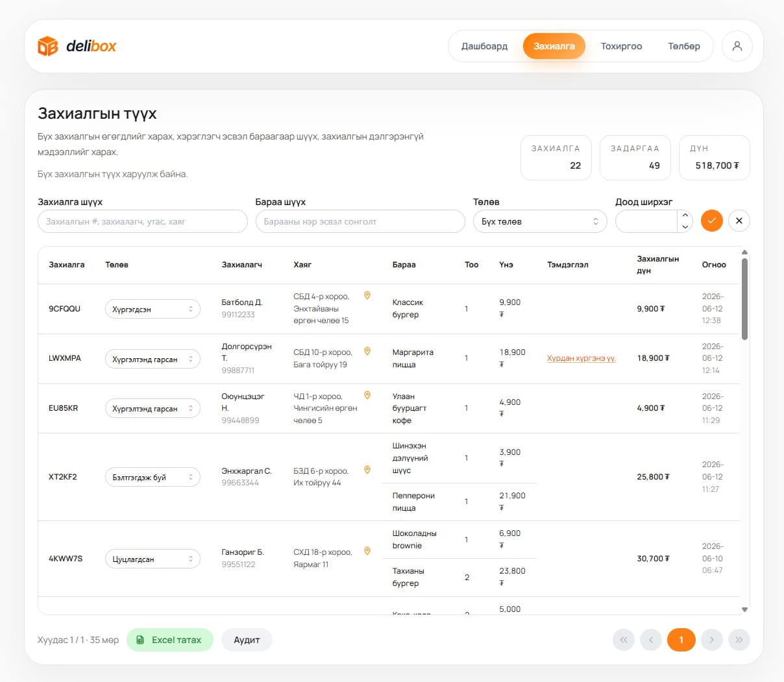Screen dimensions: 784x682
Task: Open map pin for Чингисийн өргөн чөлөө address
Action: coord(367,395)
